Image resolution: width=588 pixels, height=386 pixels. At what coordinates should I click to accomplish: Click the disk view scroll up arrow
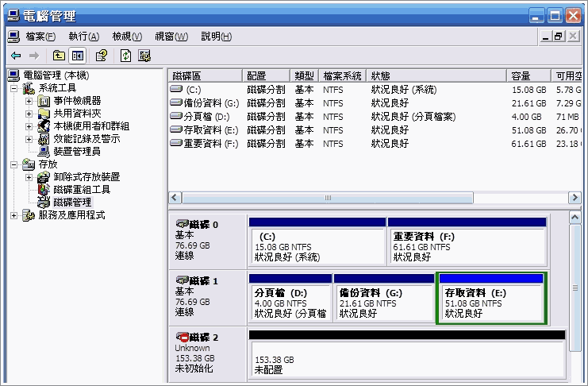575,218
